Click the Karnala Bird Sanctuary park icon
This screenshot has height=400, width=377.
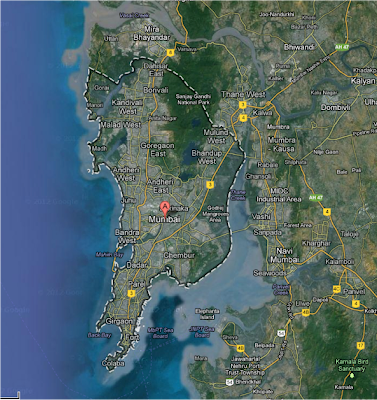pos(352,376)
